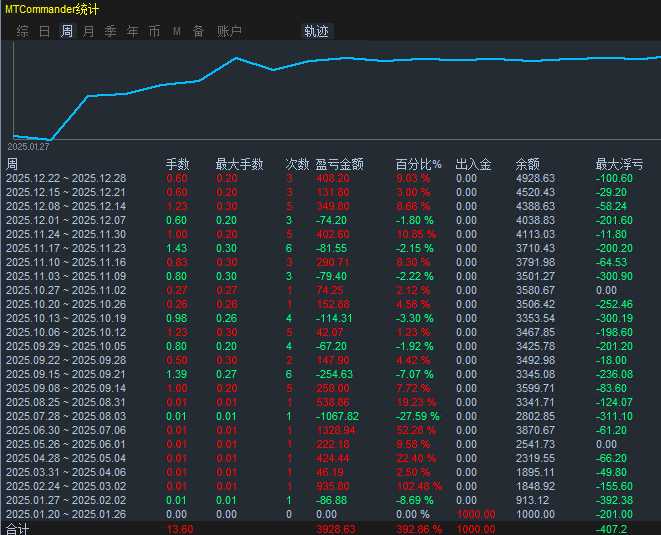Open the 备 notes tab
This screenshot has width=661, height=535.
(x=198, y=31)
